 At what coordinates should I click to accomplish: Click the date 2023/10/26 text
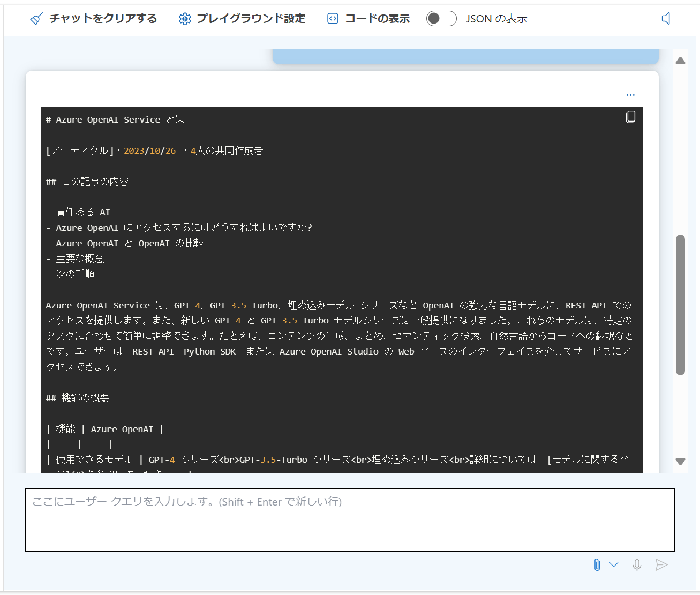click(x=149, y=151)
